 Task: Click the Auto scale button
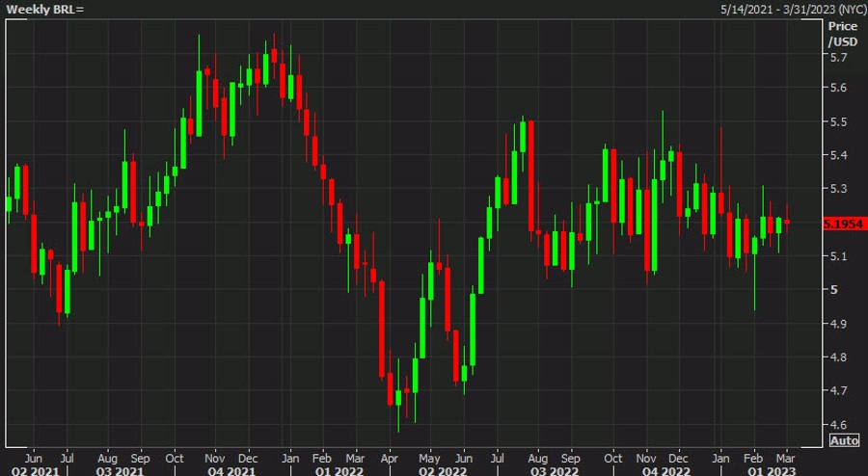pos(844,440)
